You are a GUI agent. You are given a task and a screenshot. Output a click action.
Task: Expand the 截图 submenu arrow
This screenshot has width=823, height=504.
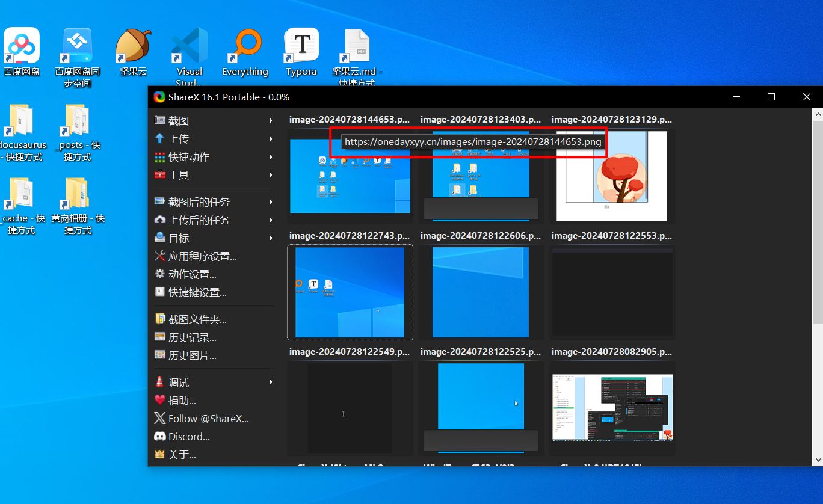271,121
